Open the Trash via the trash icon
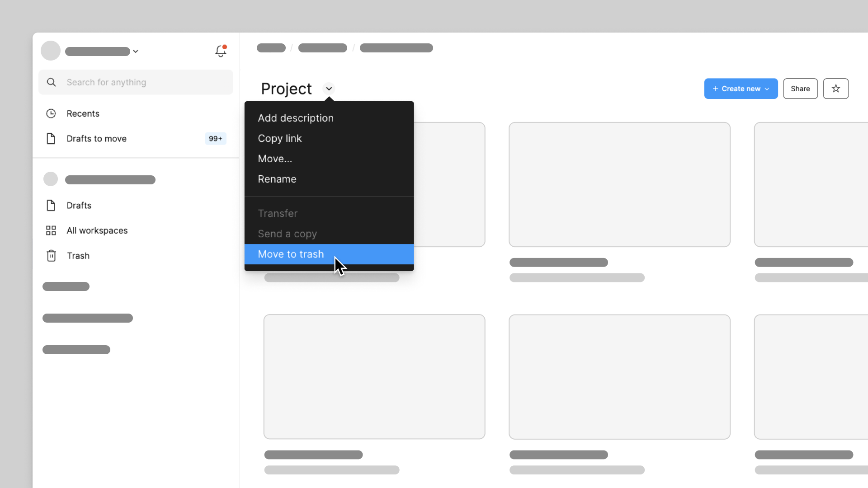868x488 pixels. [51, 255]
